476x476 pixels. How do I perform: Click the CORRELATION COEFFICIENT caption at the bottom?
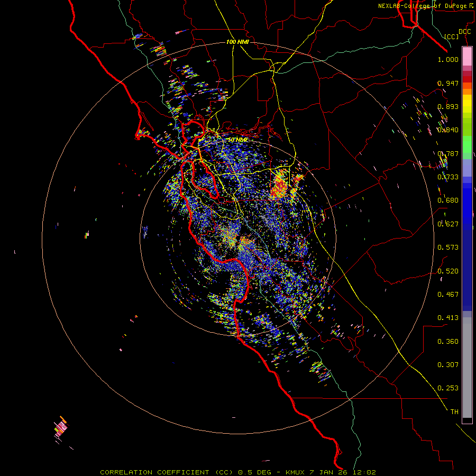click(x=238, y=472)
